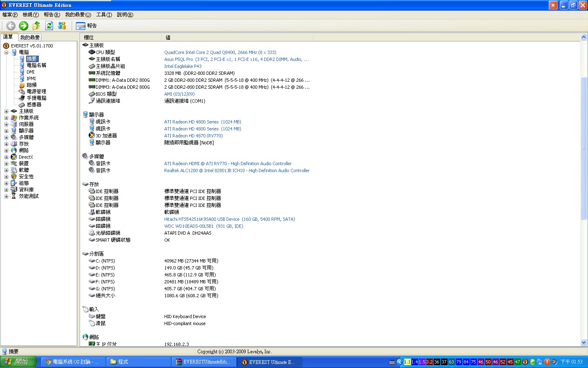The image size is (588, 368).
Task: Expand the 組態 tree node
Action: pos(6,183)
